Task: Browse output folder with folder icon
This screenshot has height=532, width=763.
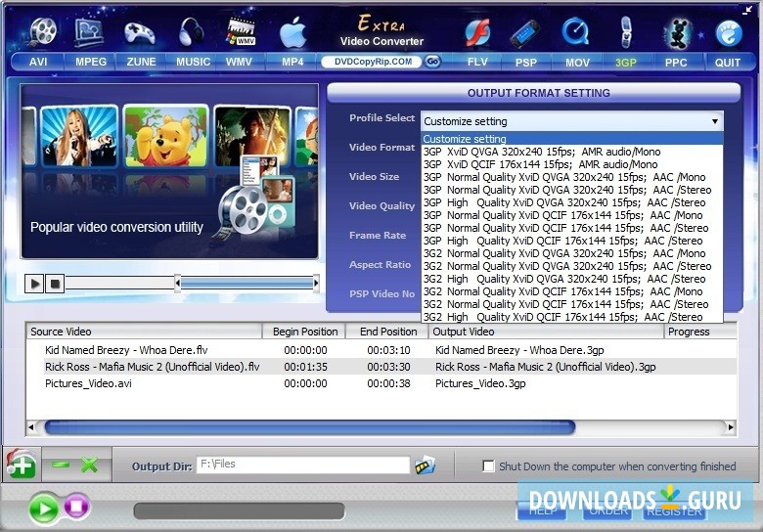Action: [x=425, y=465]
